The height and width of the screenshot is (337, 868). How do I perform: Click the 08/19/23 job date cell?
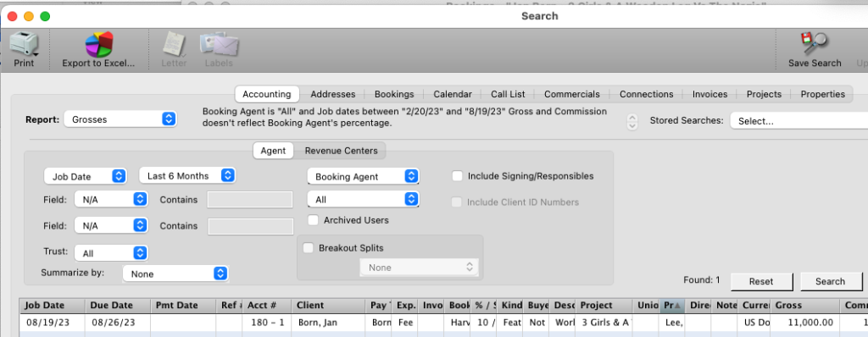pyautogui.click(x=52, y=322)
